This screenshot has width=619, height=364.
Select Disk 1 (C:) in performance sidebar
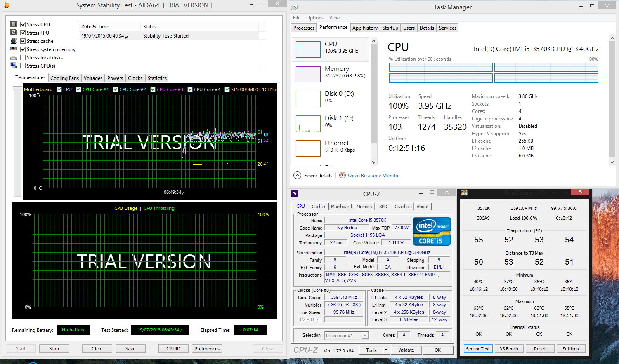[x=330, y=124]
